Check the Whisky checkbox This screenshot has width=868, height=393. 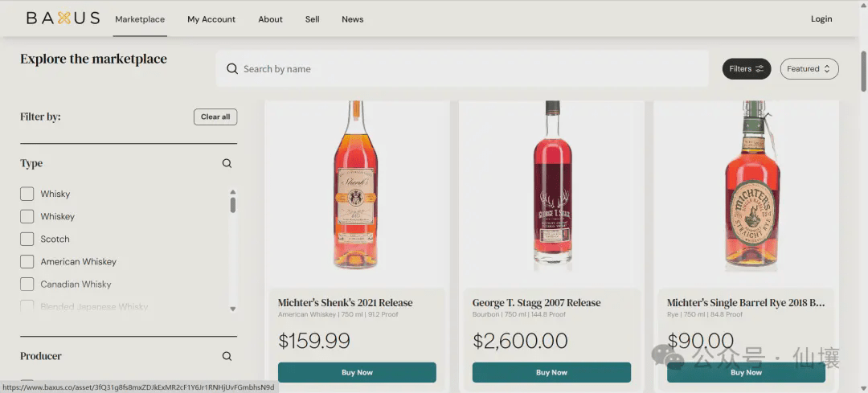tap(27, 194)
